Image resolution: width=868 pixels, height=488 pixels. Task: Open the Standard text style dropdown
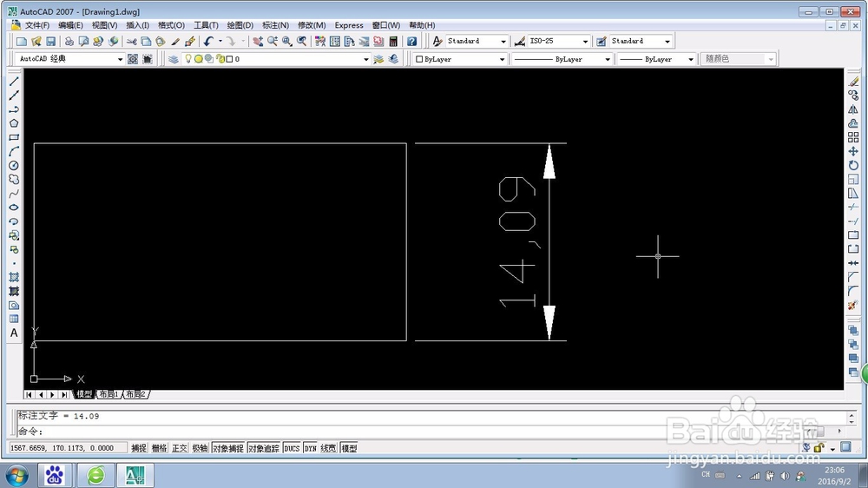(x=503, y=41)
